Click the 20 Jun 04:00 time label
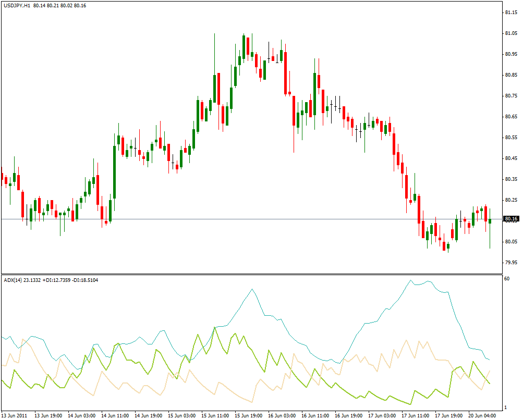 [x=482, y=416]
